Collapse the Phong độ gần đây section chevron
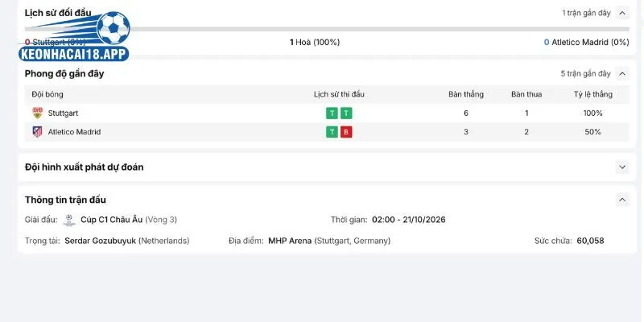644x322 pixels. (622, 74)
